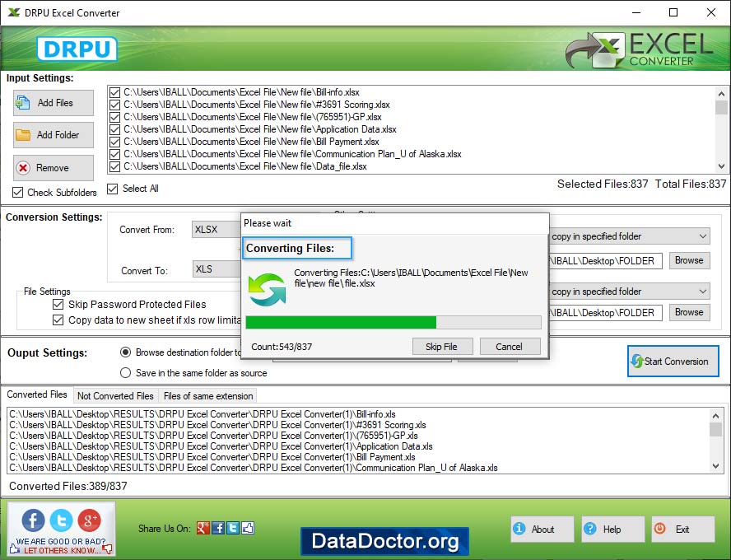Screen dimensions: 731x560
Task: Click the small Twitter share icon
Action: [233, 528]
